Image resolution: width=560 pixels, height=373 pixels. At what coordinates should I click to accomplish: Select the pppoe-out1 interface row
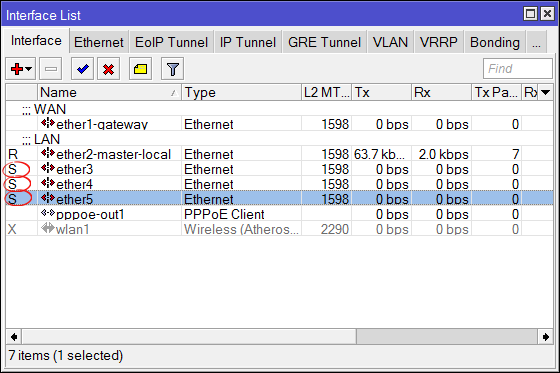point(279,214)
